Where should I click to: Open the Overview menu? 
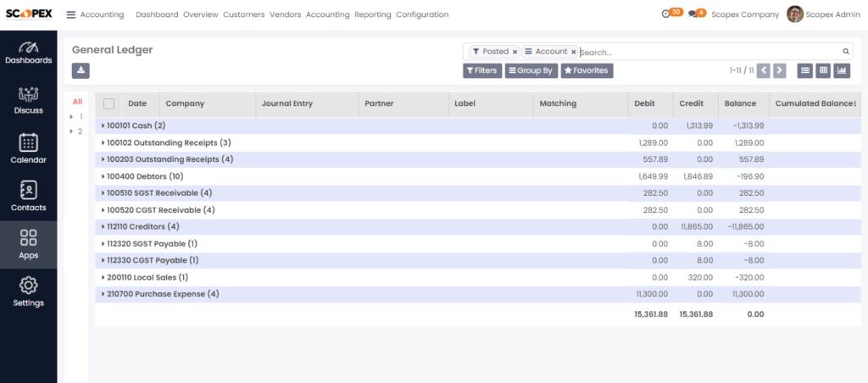(x=200, y=15)
